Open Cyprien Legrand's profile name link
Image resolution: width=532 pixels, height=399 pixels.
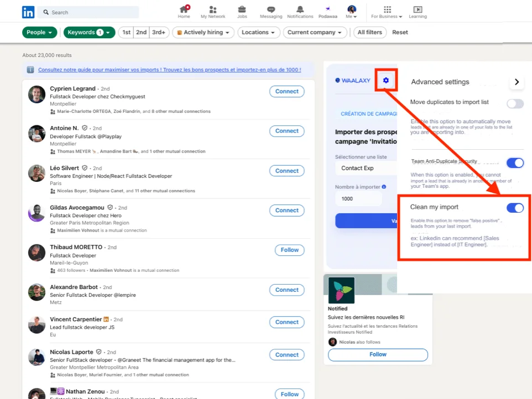pyautogui.click(x=72, y=88)
